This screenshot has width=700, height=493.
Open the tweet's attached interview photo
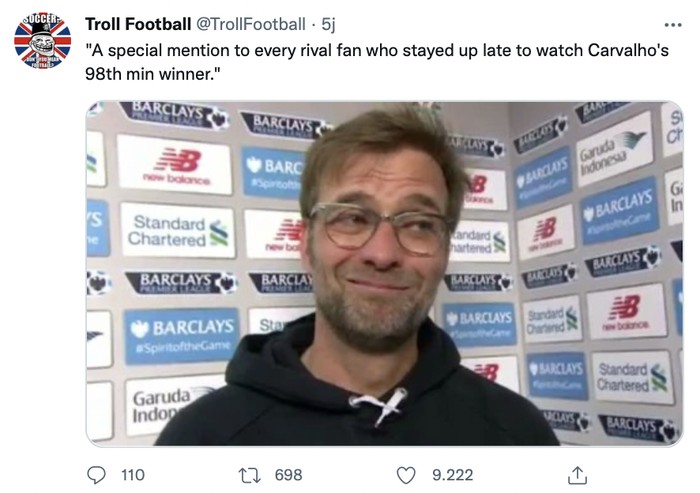coord(384,273)
